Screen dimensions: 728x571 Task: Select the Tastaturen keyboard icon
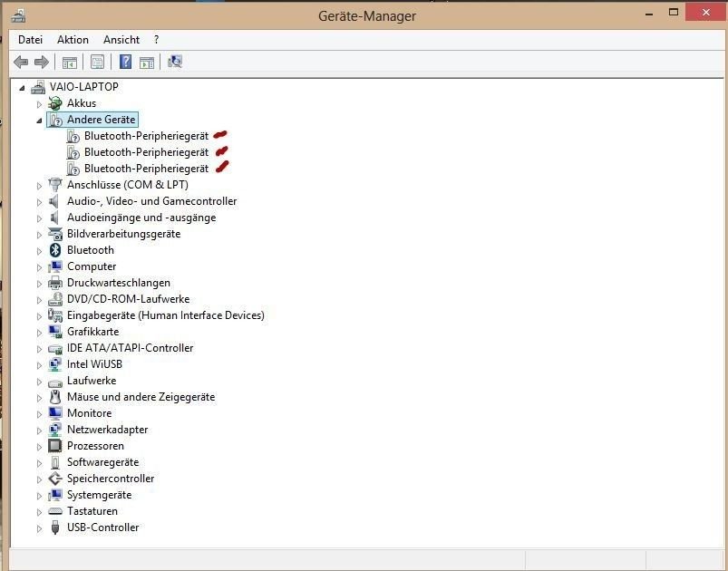click(x=55, y=511)
